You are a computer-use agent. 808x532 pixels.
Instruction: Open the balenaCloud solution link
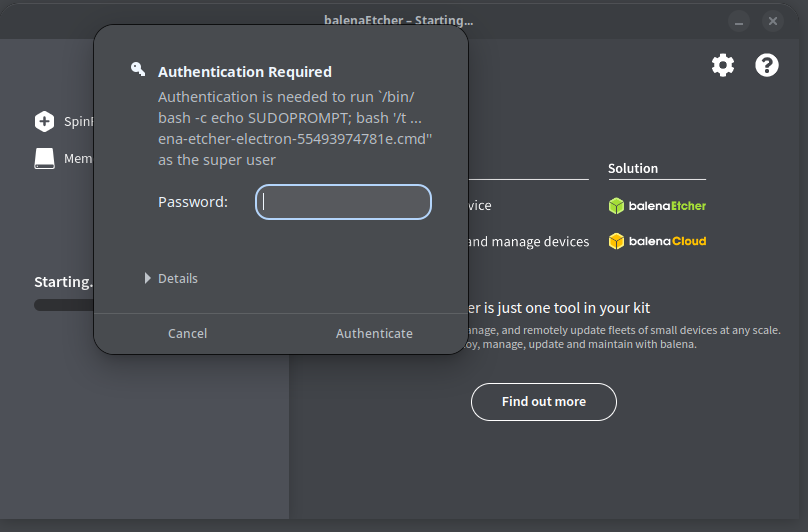pos(658,241)
